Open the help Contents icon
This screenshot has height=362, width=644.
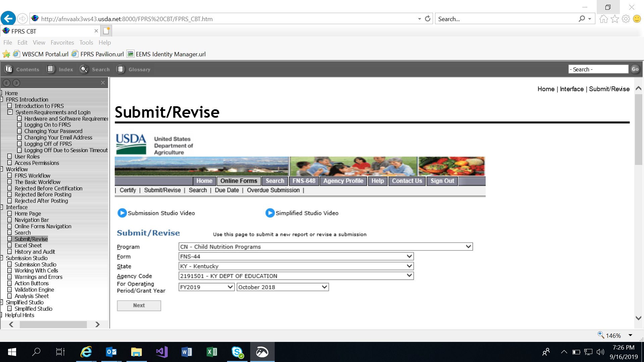9,69
